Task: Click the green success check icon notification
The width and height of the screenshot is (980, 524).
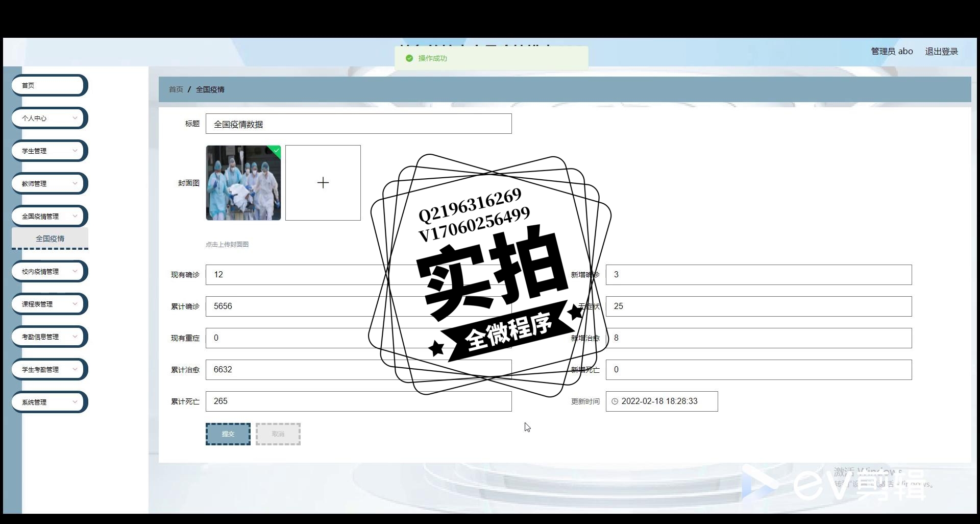Action: coord(409,58)
